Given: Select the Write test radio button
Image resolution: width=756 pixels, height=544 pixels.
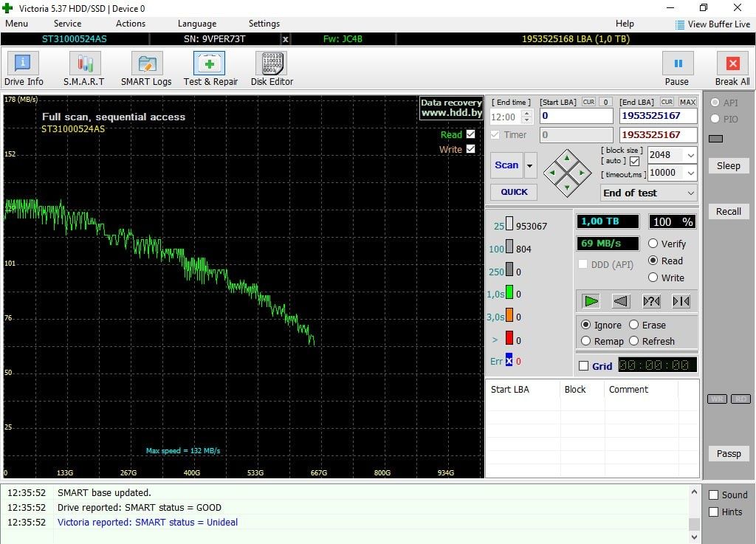Looking at the screenshot, I should point(653,278).
